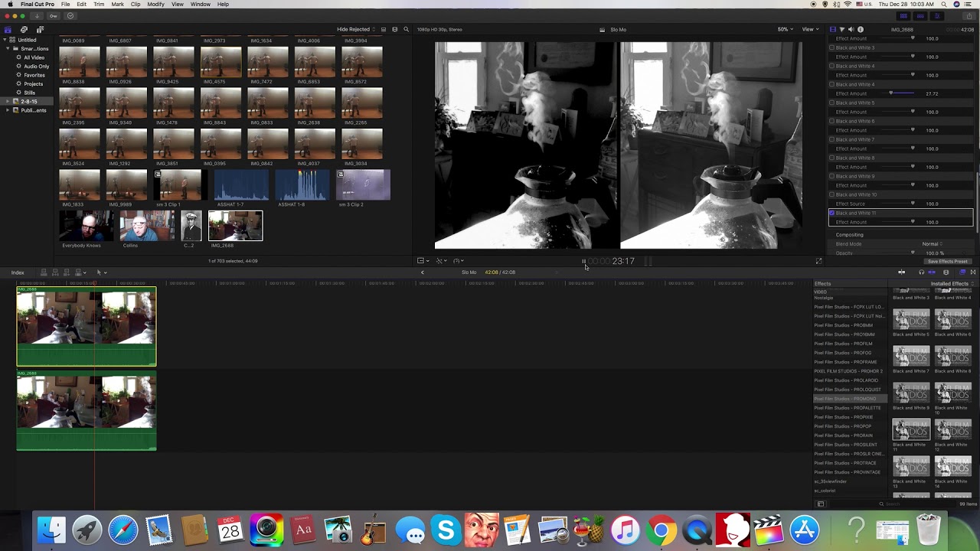This screenshot has width=980, height=551.
Task: Open the transform tool options below viewer
Action: pyautogui.click(x=423, y=261)
